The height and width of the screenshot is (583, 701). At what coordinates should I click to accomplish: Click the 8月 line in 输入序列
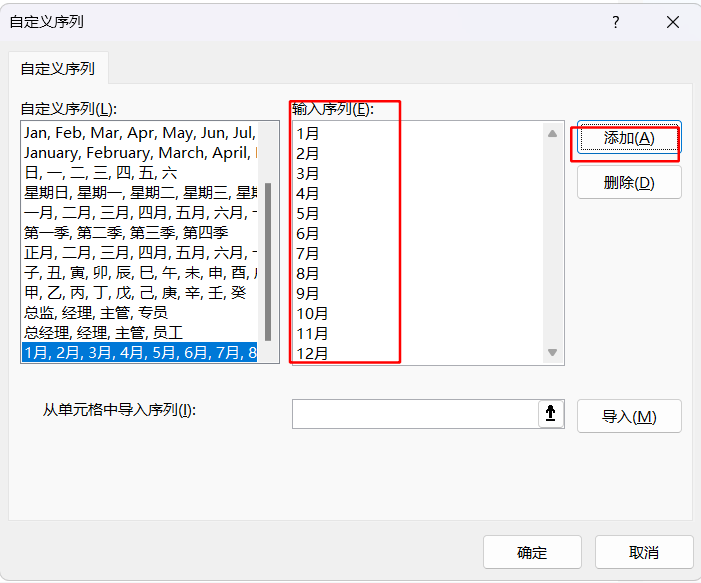tap(308, 273)
